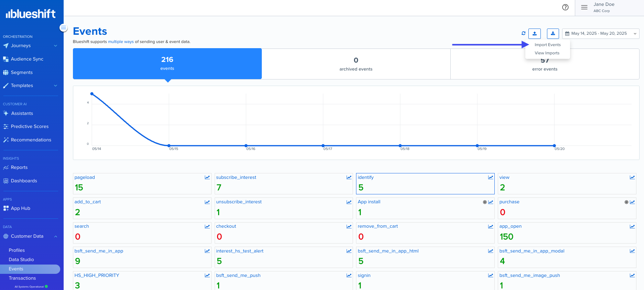Click the 05/17 data point on chart
The width and height of the screenshot is (644, 290).
click(323, 146)
